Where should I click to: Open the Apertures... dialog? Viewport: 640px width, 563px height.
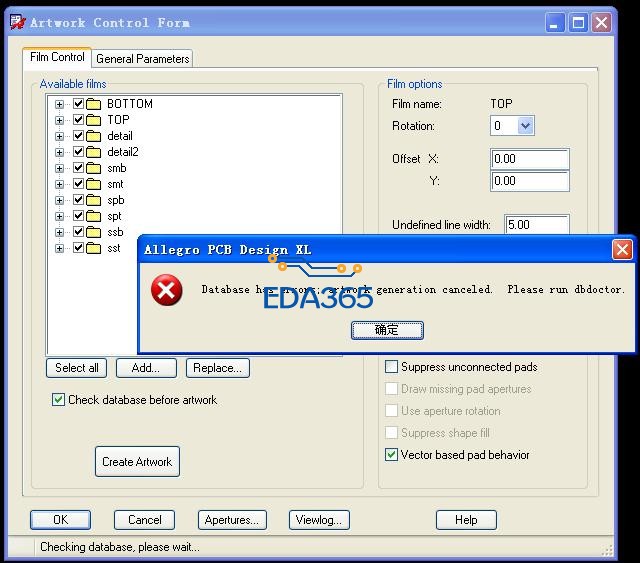click(x=232, y=520)
